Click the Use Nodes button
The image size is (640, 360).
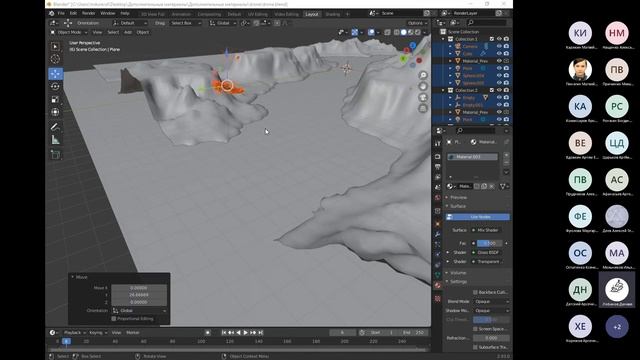point(478,217)
